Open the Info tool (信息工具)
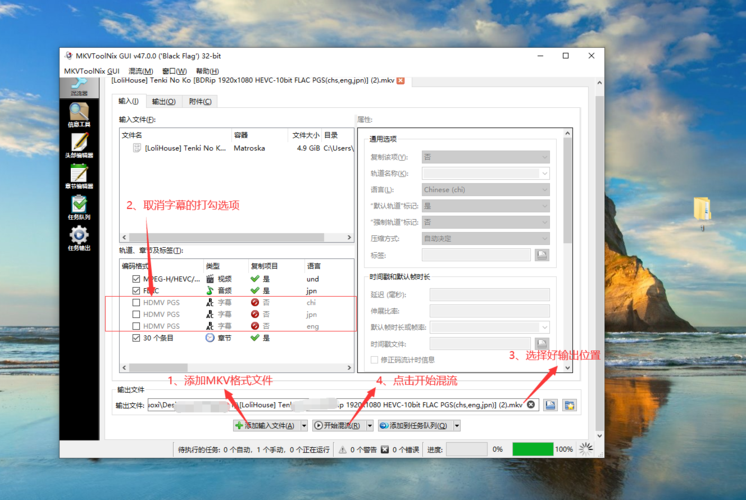 coord(79,115)
